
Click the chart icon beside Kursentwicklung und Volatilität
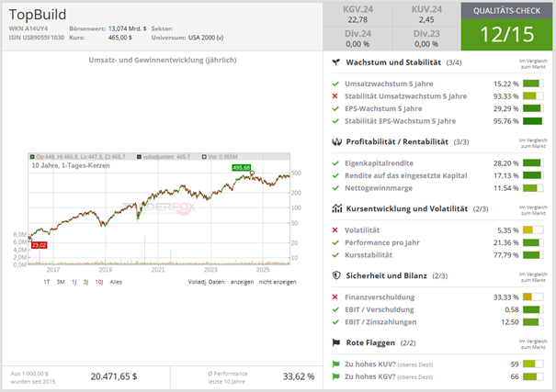(336, 208)
